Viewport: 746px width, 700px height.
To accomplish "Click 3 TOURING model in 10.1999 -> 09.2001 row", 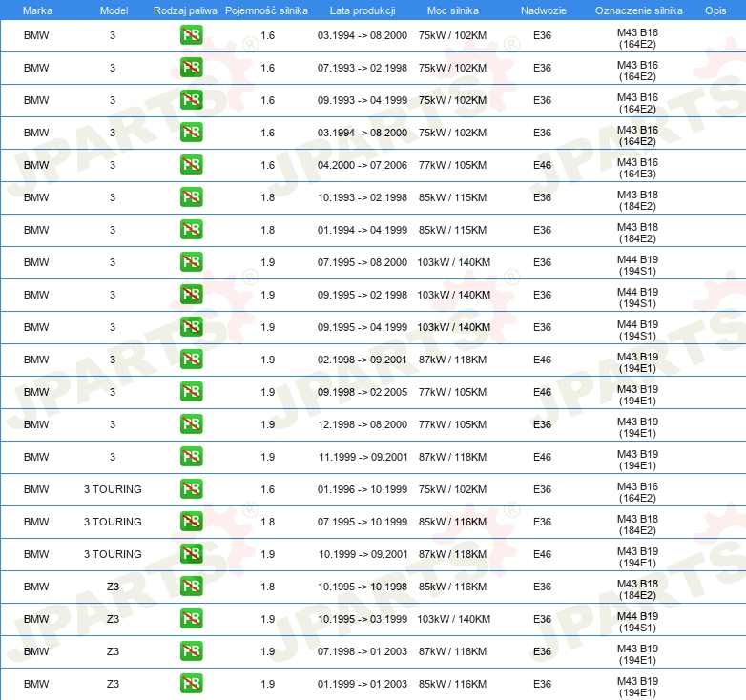I will 113,554.
